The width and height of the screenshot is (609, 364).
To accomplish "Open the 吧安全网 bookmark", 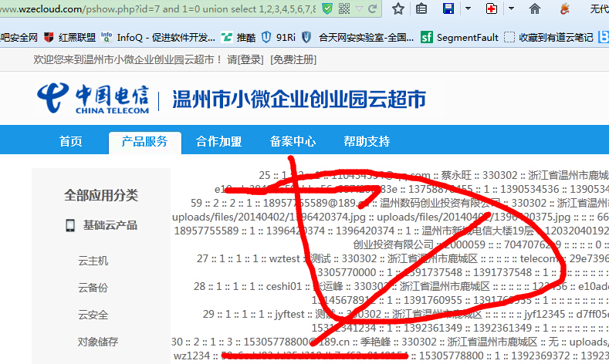I will coord(19,37).
